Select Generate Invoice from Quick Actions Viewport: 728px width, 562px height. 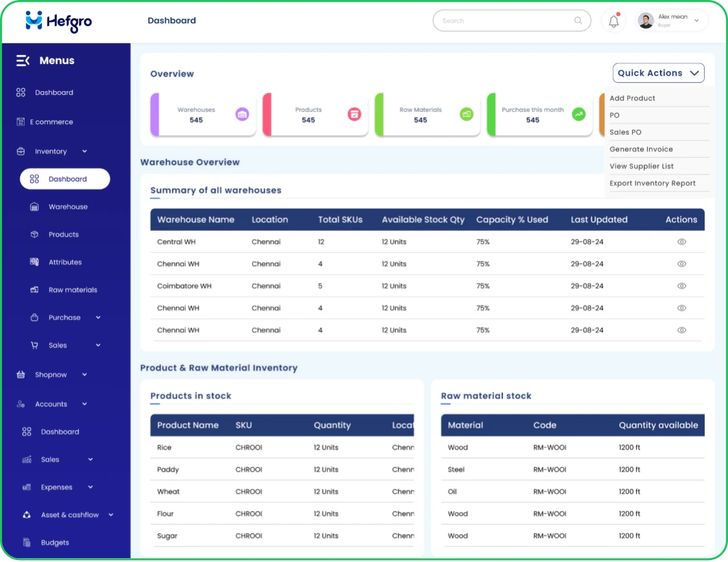click(641, 149)
